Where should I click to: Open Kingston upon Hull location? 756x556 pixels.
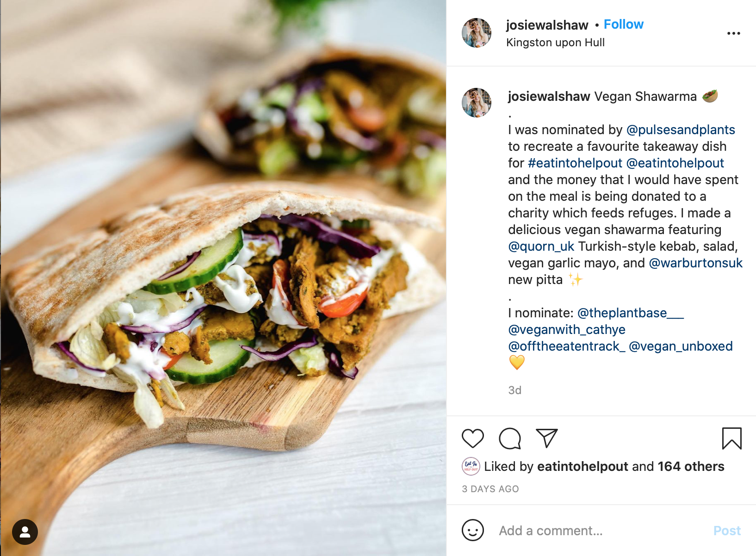tap(555, 43)
